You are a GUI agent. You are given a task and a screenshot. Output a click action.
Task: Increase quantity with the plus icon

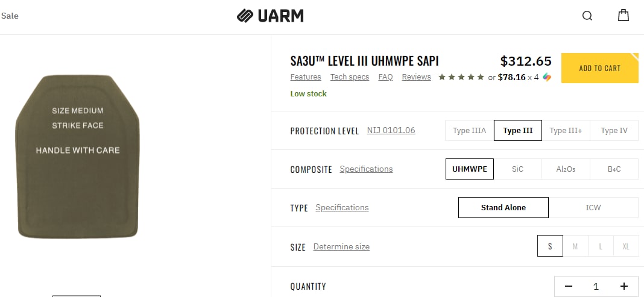tap(624, 286)
